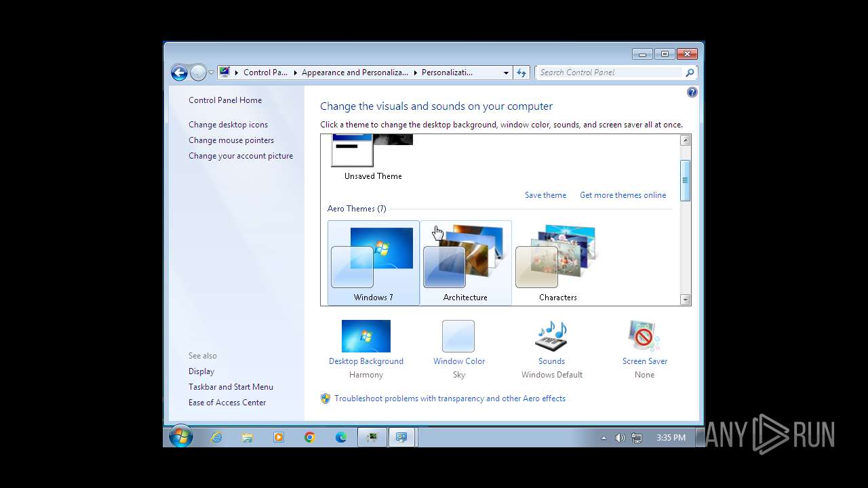
Task: Minimize the Personalization window
Action: coord(642,54)
